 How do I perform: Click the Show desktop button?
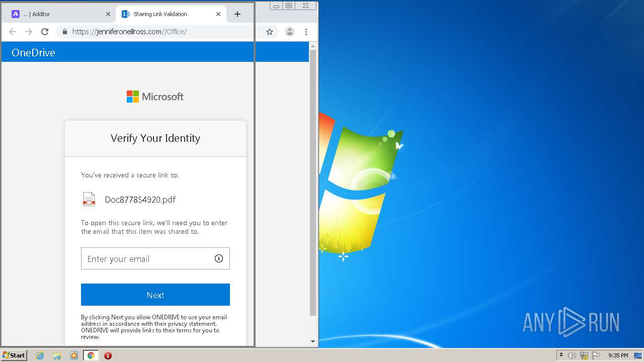point(638,355)
